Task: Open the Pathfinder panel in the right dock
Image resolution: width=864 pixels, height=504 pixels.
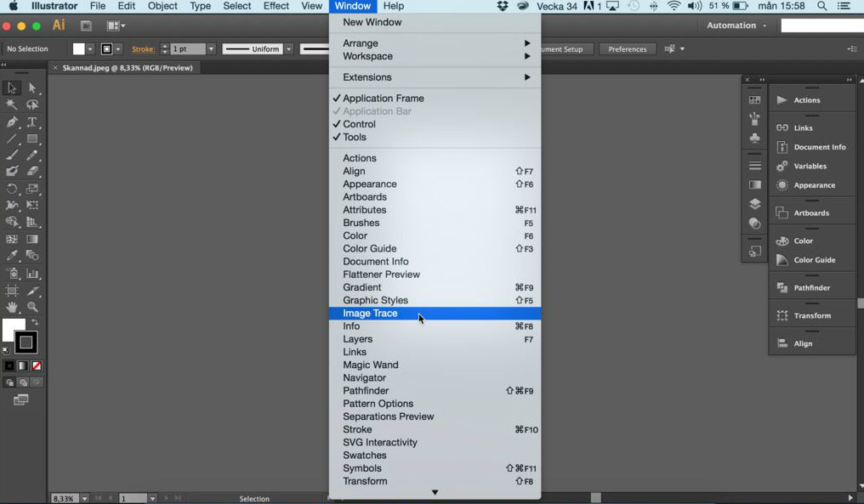Action: click(812, 287)
